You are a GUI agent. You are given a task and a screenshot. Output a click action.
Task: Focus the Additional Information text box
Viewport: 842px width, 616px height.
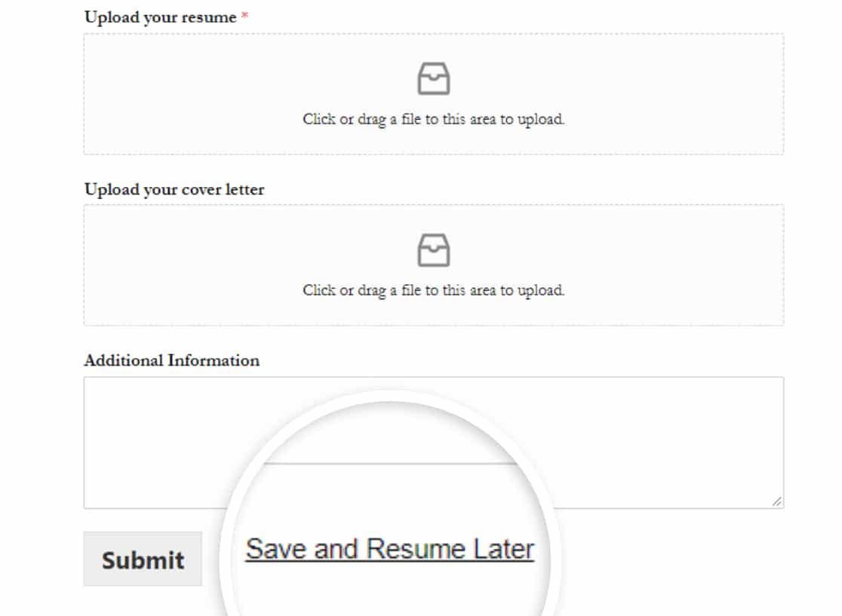point(433,443)
